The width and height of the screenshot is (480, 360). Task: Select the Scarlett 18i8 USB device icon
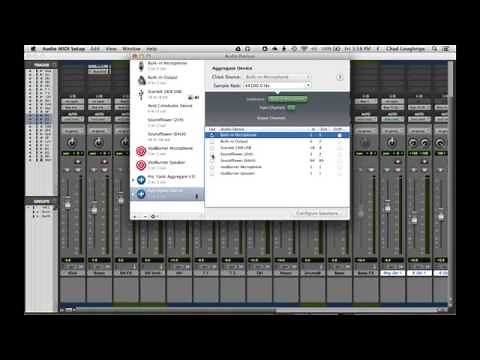[141, 94]
